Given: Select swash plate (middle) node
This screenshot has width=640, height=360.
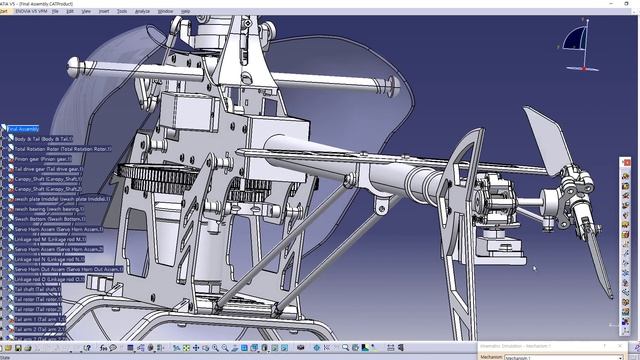Looking at the screenshot, I should click(x=62, y=199).
